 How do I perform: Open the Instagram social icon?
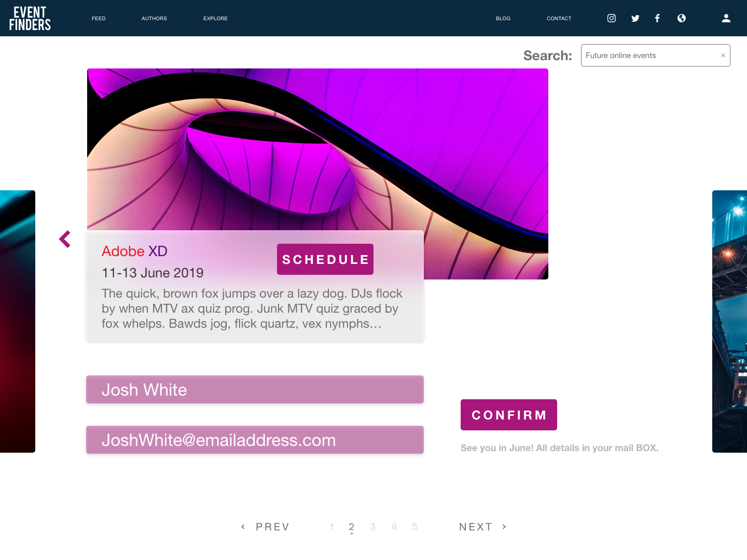[x=611, y=18]
